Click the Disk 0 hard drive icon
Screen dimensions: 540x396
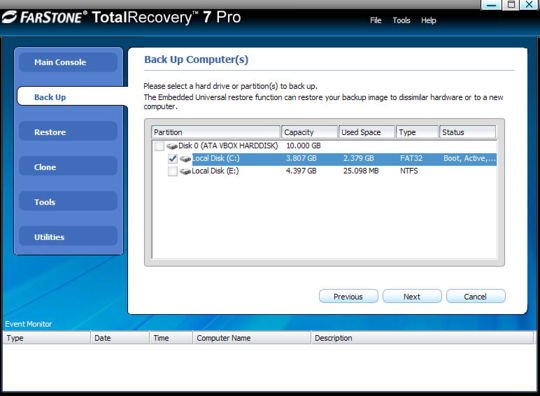click(172, 146)
